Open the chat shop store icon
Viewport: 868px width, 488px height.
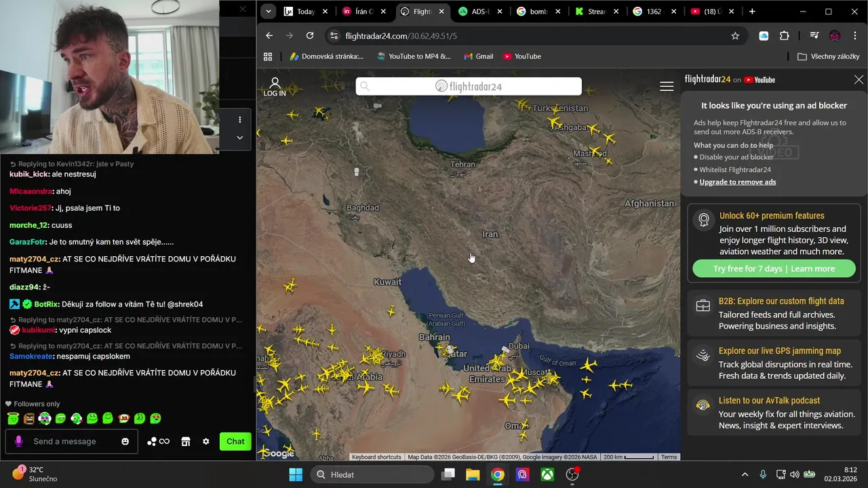185,441
